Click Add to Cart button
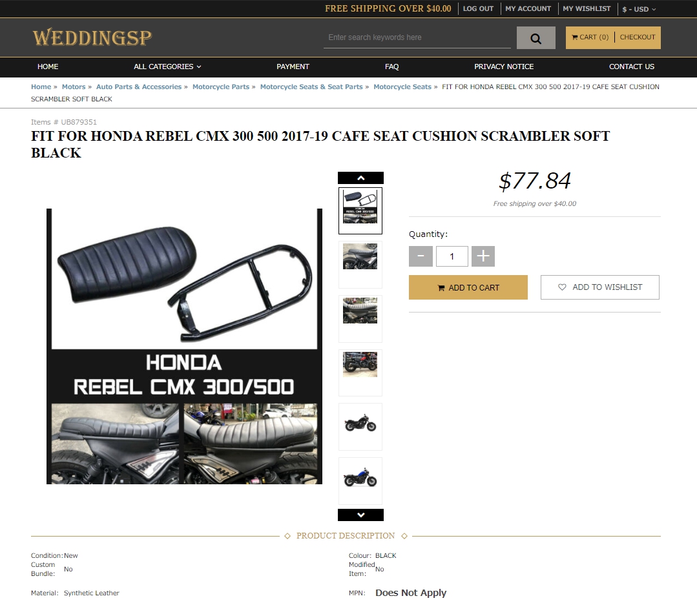 point(468,287)
